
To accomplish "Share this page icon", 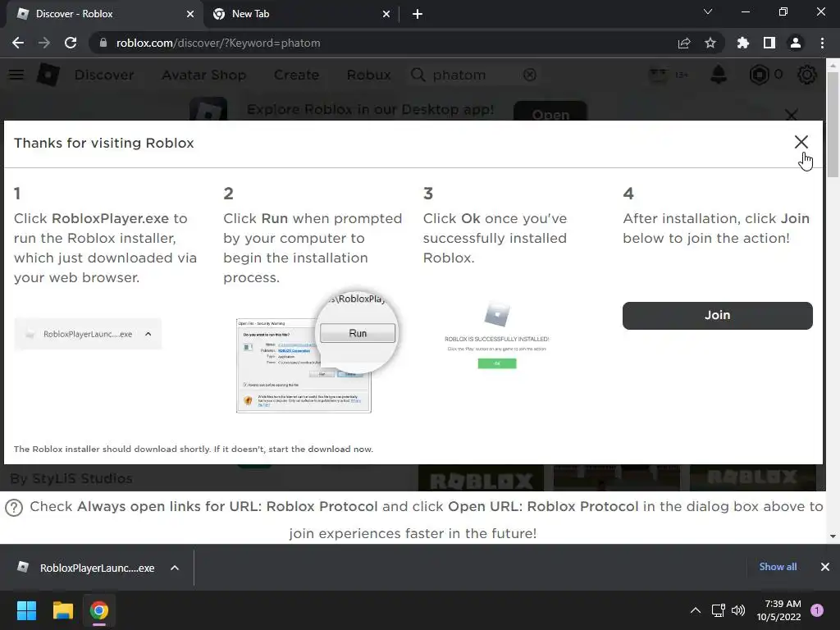I will click(x=684, y=43).
